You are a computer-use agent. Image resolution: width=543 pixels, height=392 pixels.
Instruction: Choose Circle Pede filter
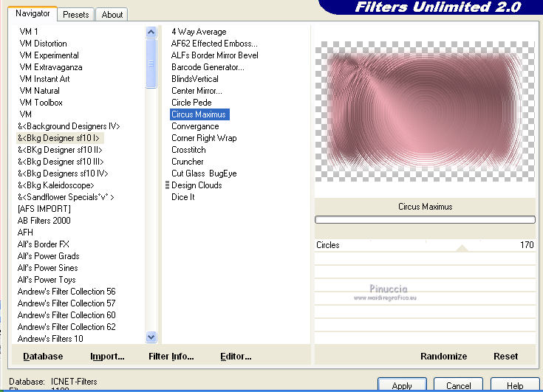coord(191,102)
